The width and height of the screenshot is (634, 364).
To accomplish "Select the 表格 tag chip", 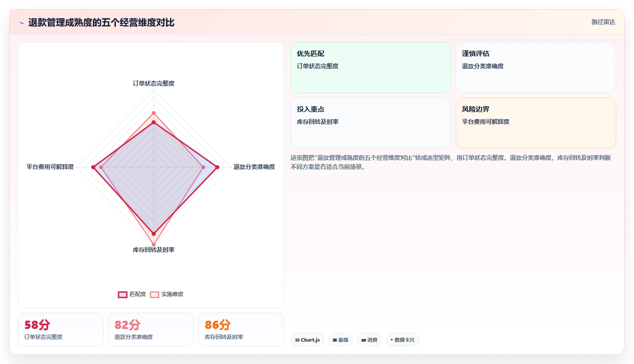I will [340, 340].
